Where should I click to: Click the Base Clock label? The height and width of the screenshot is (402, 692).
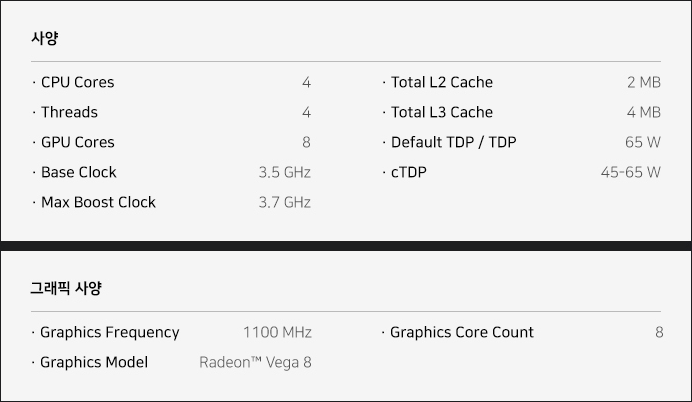(x=78, y=172)
